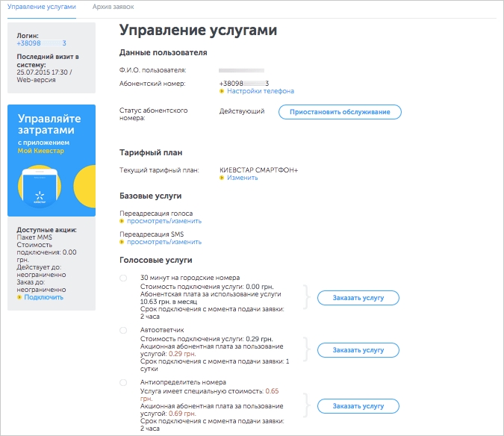This screenshot has height=436, width=504.
Task: Open просмотреть/изменить under Переадресация голоса
Action: pyautogui.click(x=164, y=221)
